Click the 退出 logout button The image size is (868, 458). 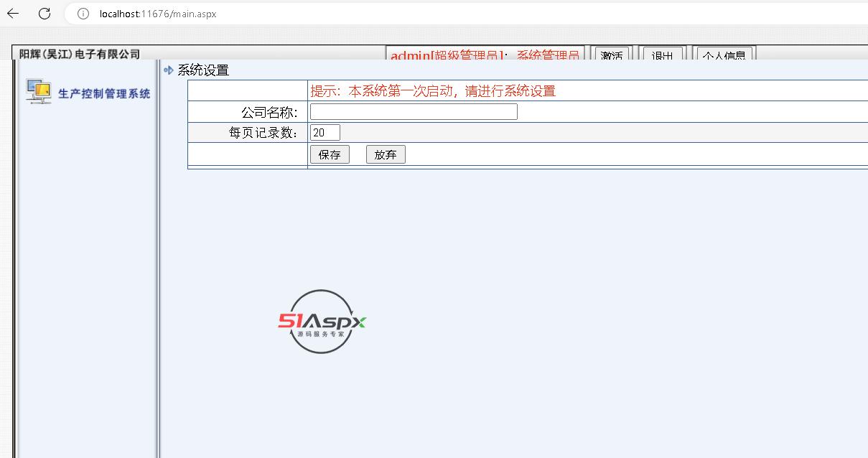pos(662,55)
